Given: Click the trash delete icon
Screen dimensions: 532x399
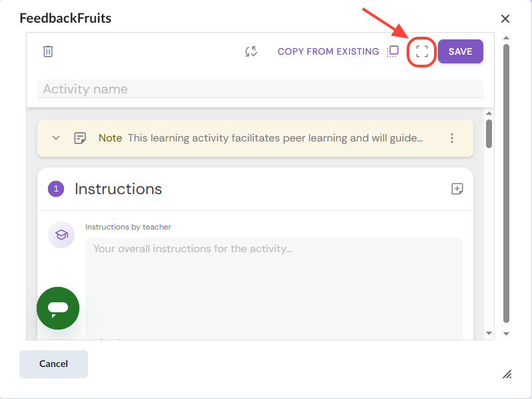Looking at the screenshot, I should tap(48, 51).
